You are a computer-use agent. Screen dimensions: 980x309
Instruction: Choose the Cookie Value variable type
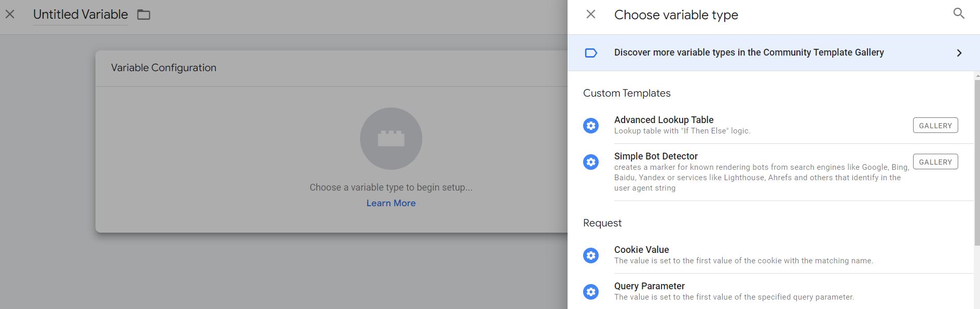(641, 250)
